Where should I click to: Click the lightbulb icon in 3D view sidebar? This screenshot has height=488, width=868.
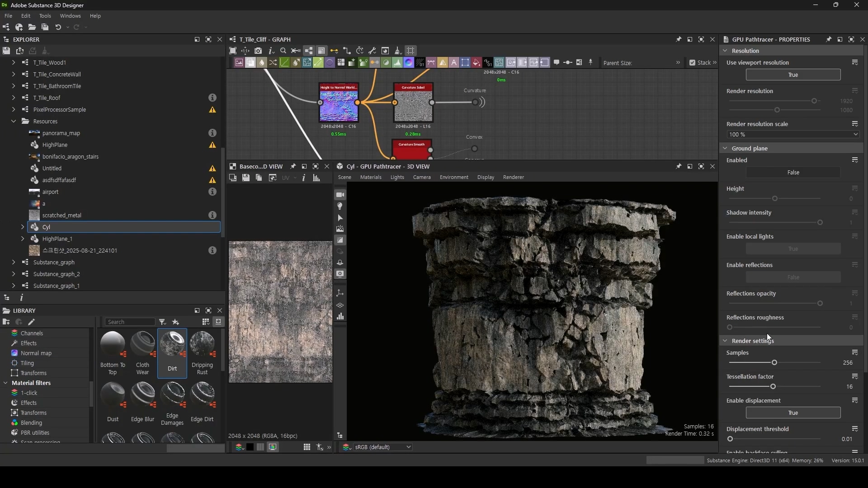[340, 206]
